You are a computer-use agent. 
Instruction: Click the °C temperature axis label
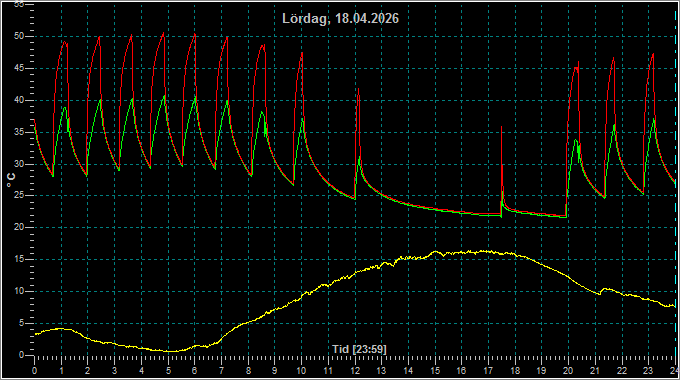coord(11,180)
